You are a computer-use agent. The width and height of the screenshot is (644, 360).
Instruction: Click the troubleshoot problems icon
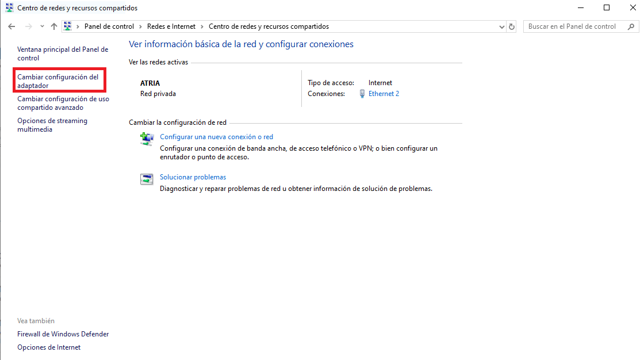pos(147,179)
